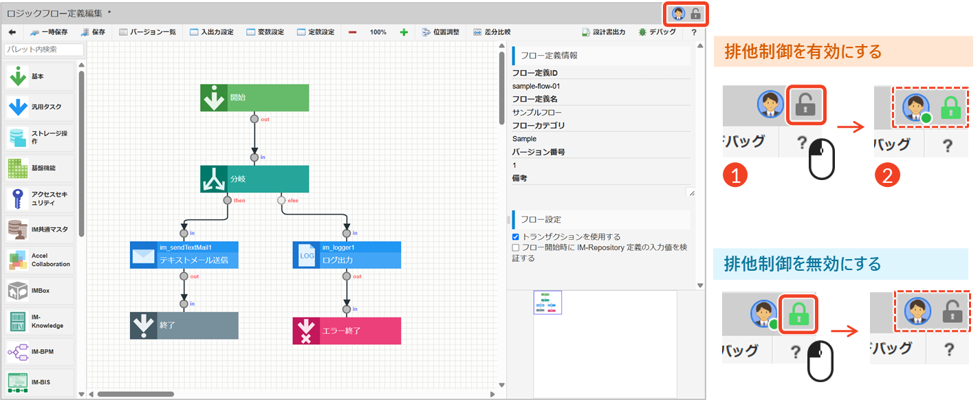Select the 開始 start node on canvas
Image resolution: width=980 pixels, height=400 pixels.
(254, 98)
